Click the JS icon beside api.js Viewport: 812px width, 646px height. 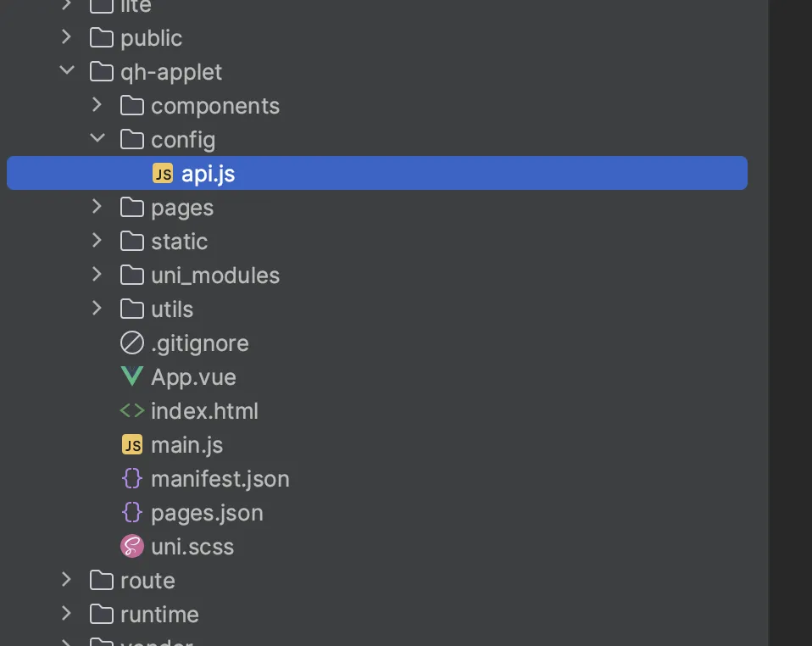(162, 174)
